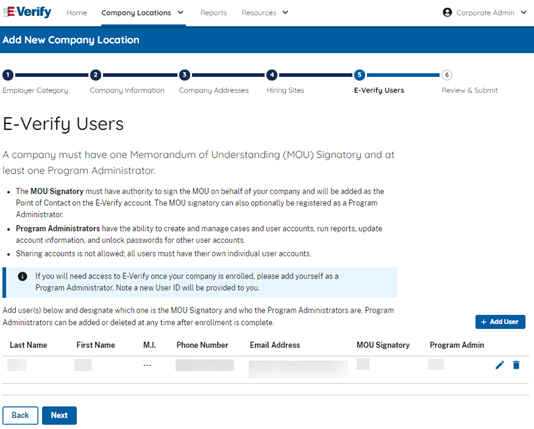Click the redacted last name cell
The width and height of the screenshot is (534, 429).
click(x=17, y=365)
